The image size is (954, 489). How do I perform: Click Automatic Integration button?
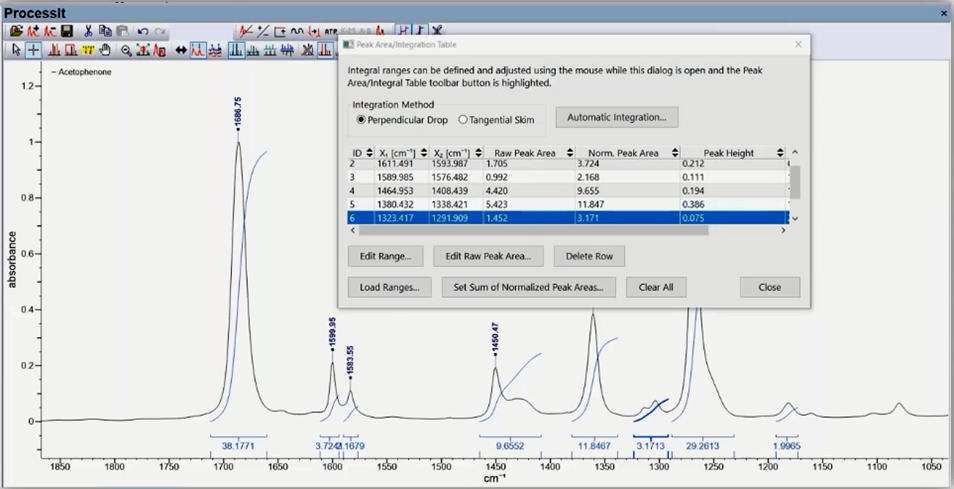point(616,117)
